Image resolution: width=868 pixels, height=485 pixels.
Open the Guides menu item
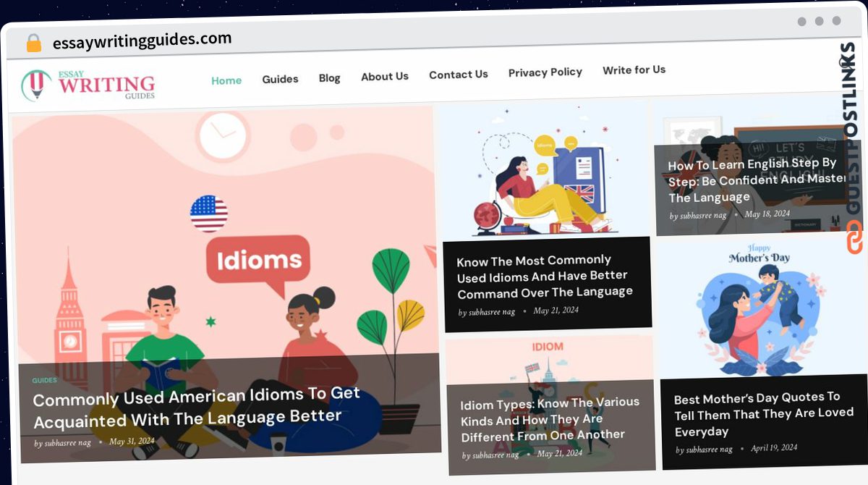tap(280, 79)
